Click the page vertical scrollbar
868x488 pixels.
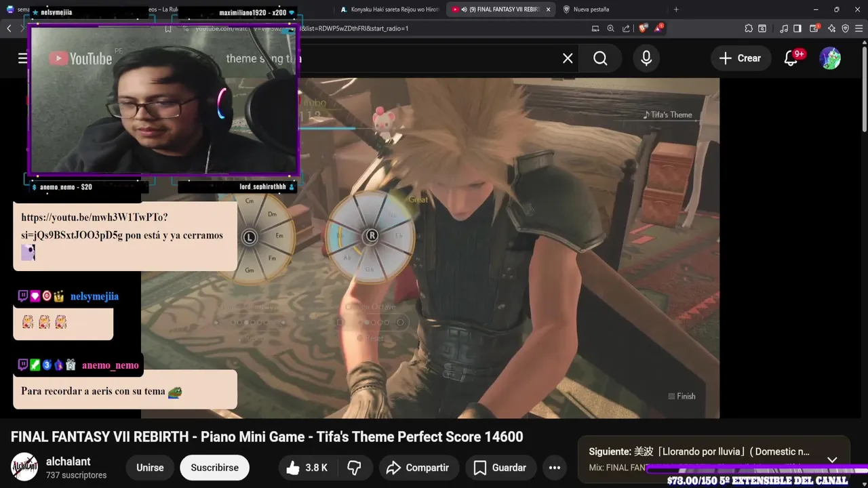tap(864, 88)
